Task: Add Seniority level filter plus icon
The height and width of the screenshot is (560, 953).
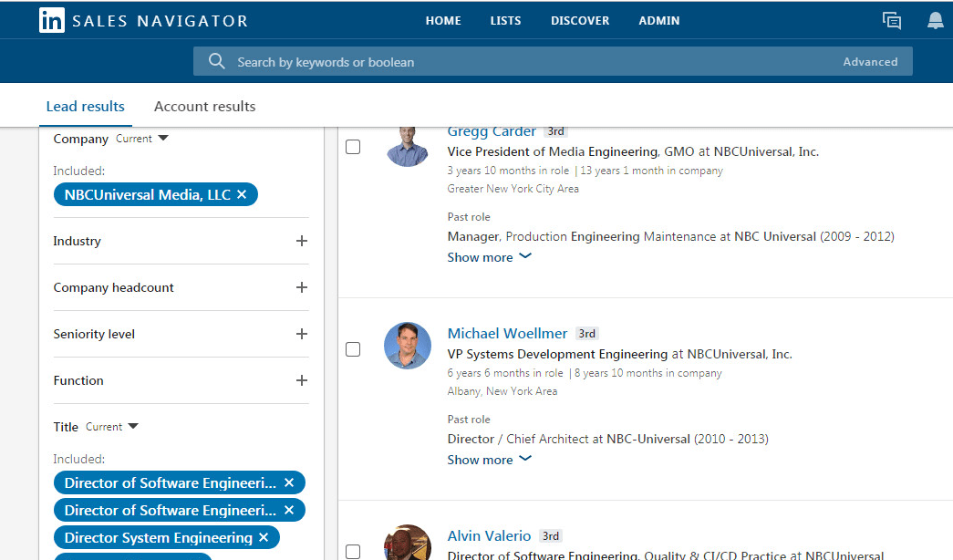Action: pyautogui.click(x=302, y=334)
